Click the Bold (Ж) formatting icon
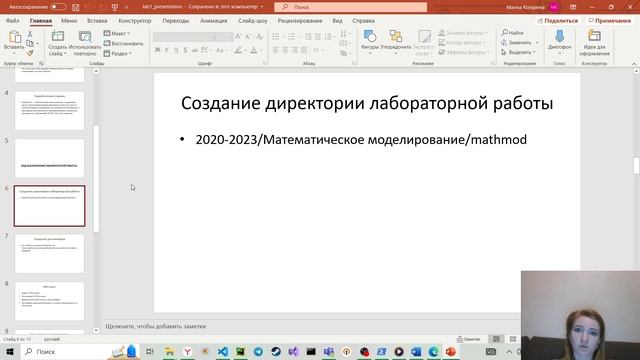The height and width of the screenshot is (360, 640). [158, 50]
